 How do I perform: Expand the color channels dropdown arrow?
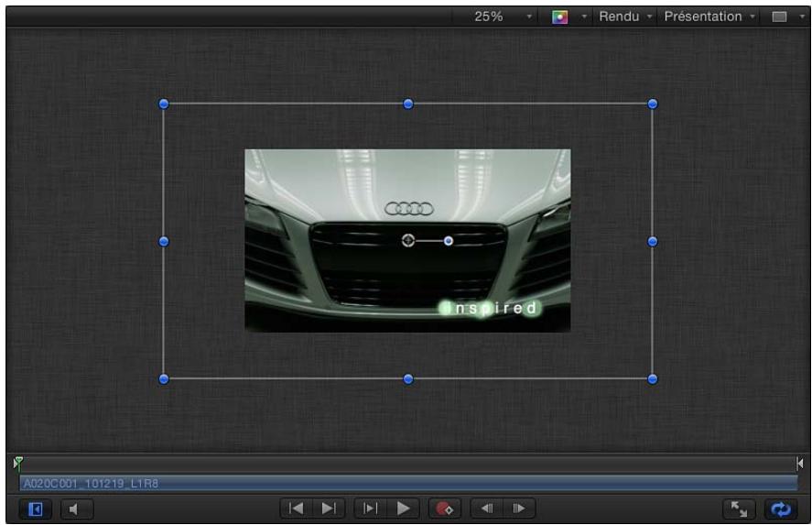(584, 16)
